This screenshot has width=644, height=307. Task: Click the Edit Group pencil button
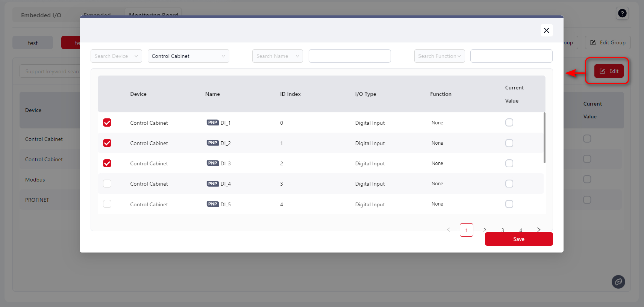[x=608, y=42]
